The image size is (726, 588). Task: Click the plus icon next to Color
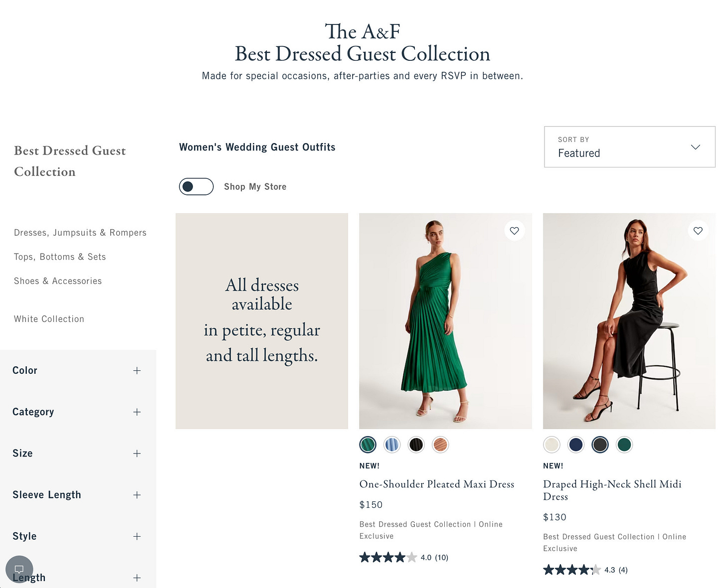tap(137, 370)
